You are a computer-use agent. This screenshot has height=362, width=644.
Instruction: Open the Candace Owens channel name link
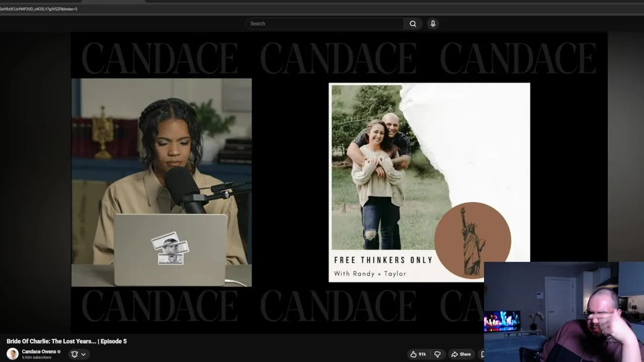coord(39,351)
